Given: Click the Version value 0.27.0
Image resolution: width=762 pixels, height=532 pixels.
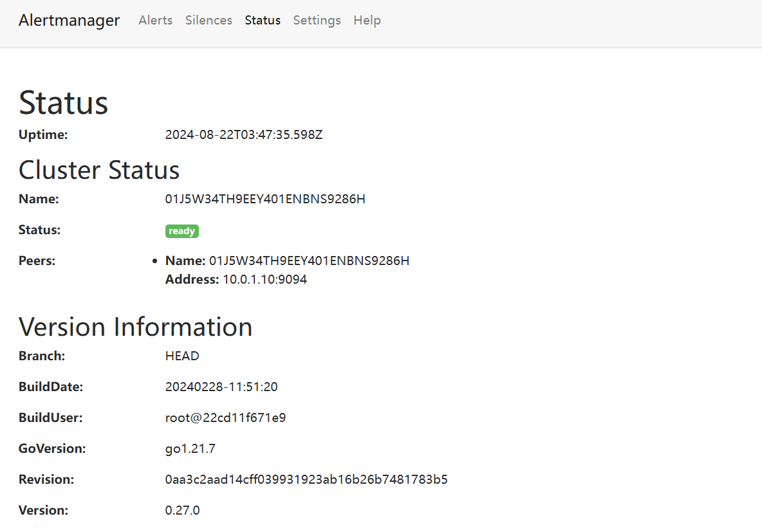Looking at the screenshot, I should pyautogui.click(x=182, y=510).
